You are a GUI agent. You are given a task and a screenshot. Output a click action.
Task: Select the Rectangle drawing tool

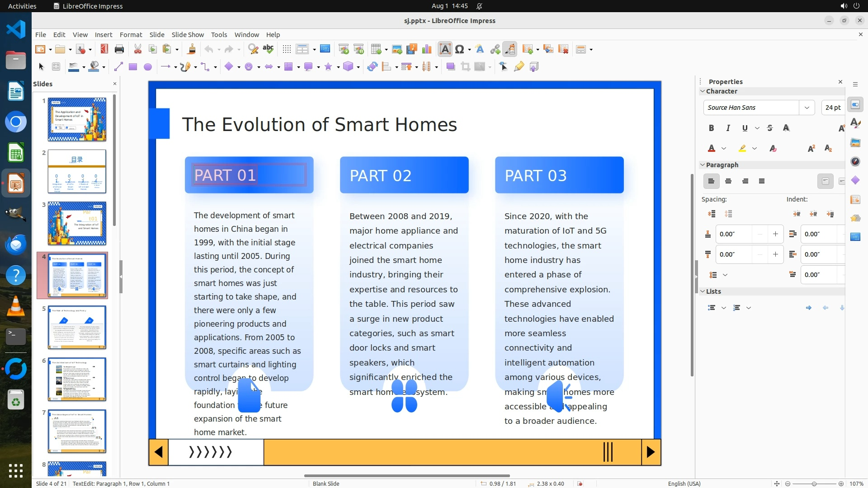133,67
